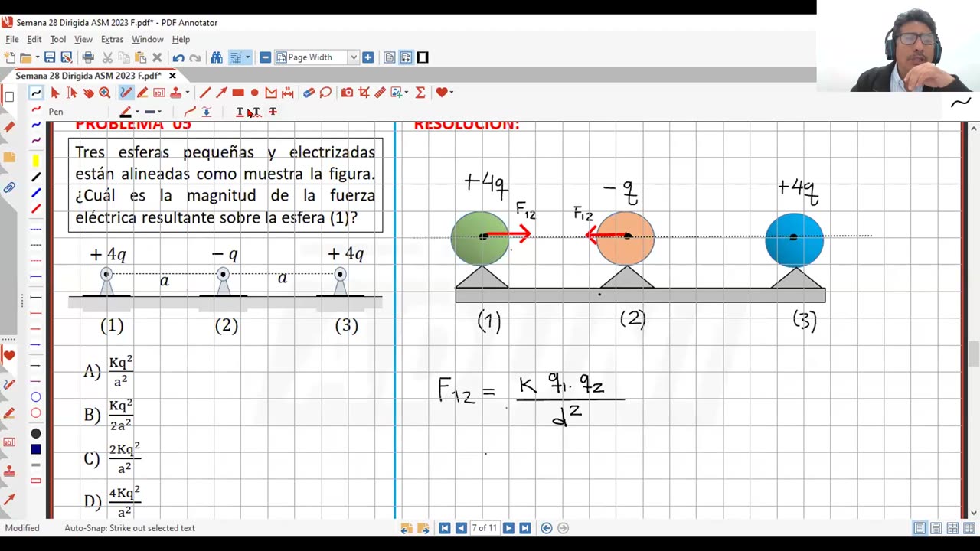Select the Measure distance tool

pos(287,93)
